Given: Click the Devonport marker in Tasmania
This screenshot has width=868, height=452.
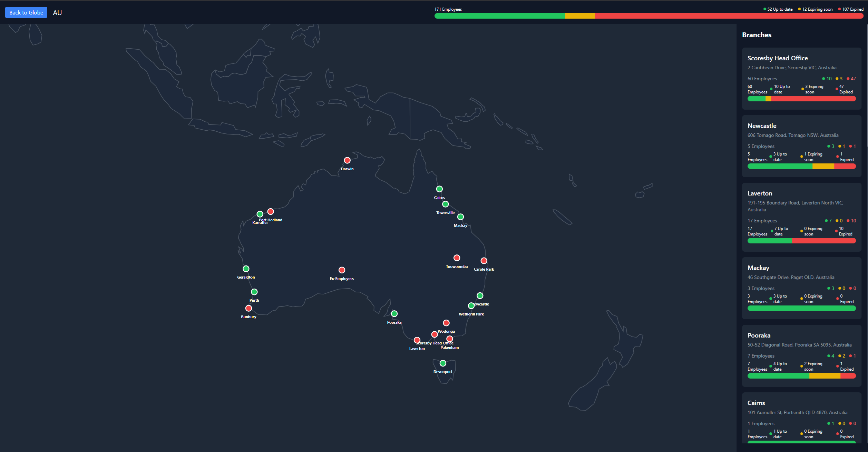Looking at the screenshot, I should (x=443, y=363).
